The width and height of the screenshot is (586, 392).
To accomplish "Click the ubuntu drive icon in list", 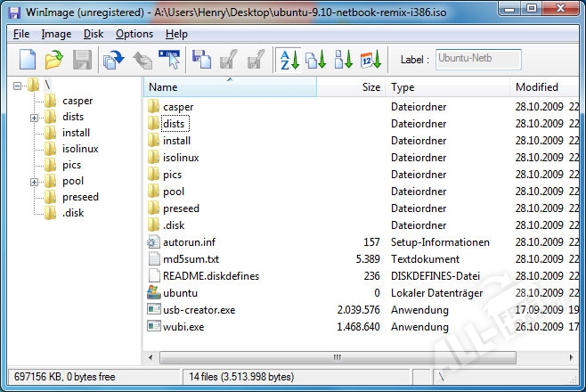I will pos(153,293).
